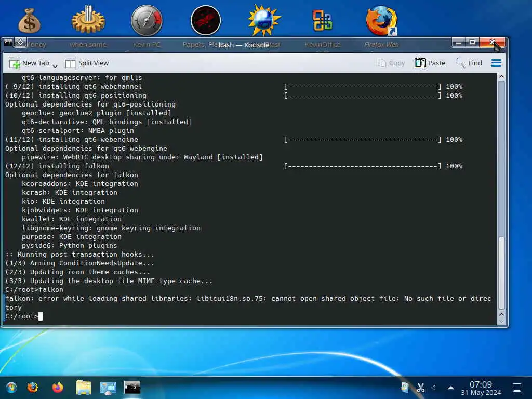
Task: Click '(1/3) Arming ConditionNeedsUpdate' line
Action: [79, 263]
